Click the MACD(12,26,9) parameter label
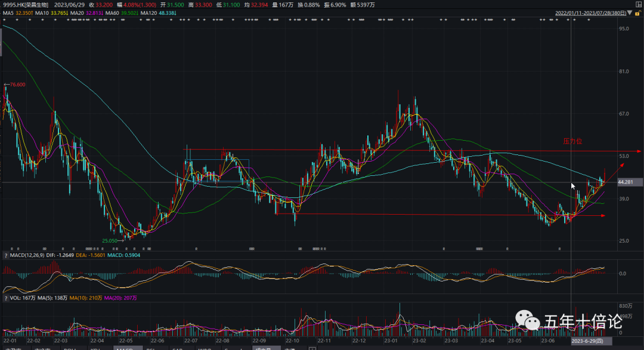 pyautogui.click(x=27, y=256)
